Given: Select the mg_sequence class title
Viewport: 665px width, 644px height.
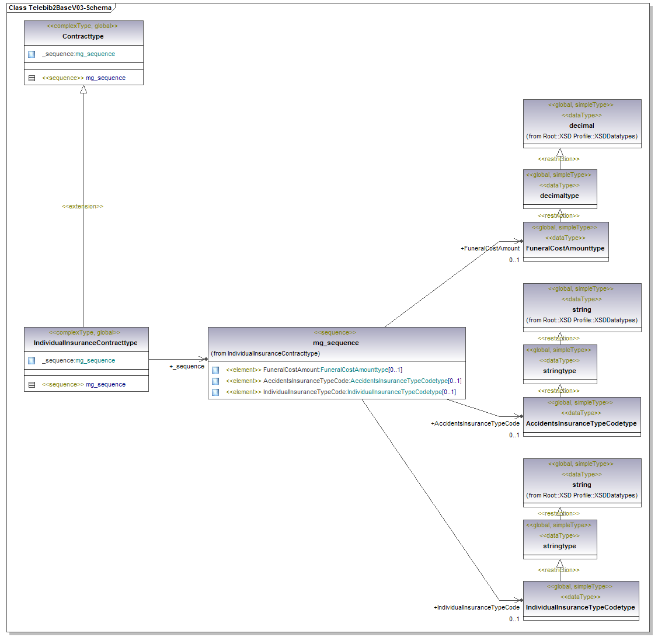Looking at the screenshot, I should [x=336, y=343].
